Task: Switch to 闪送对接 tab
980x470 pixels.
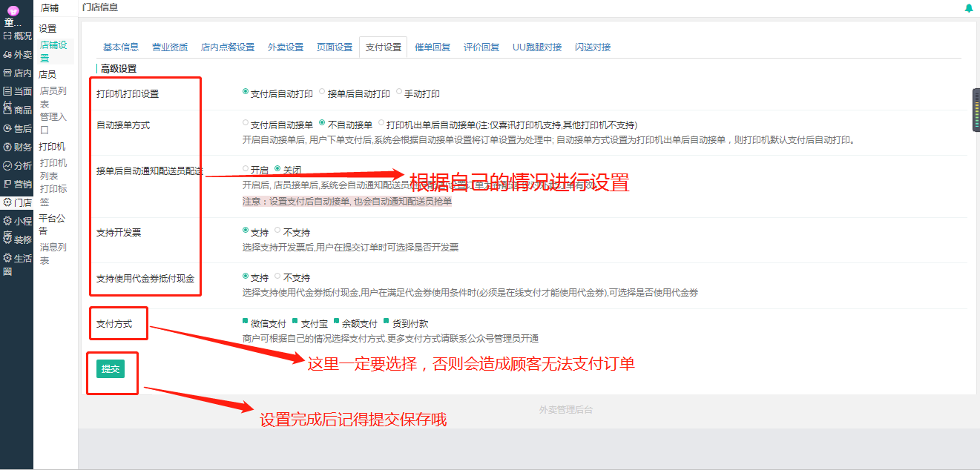Action: click(593, 47)
